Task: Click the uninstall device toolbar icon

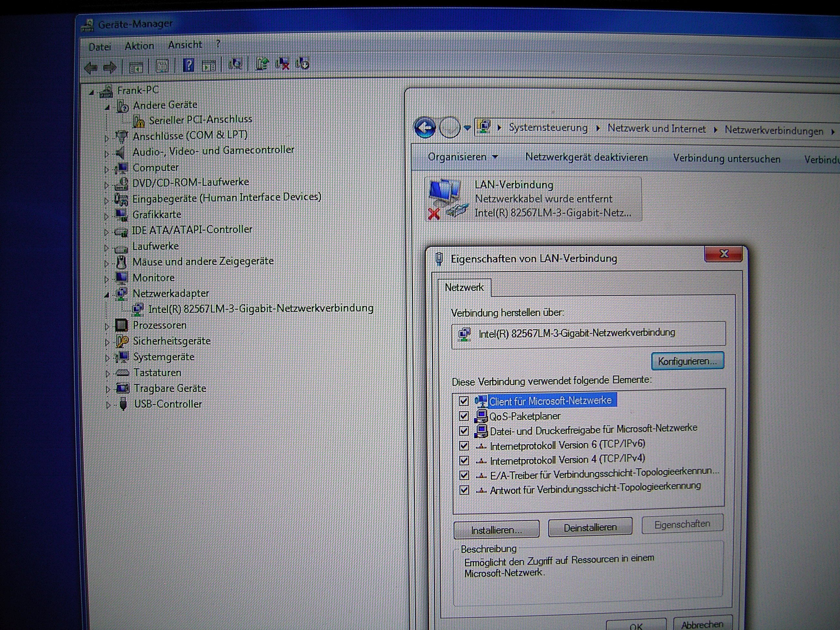Action: pos(283,64)
